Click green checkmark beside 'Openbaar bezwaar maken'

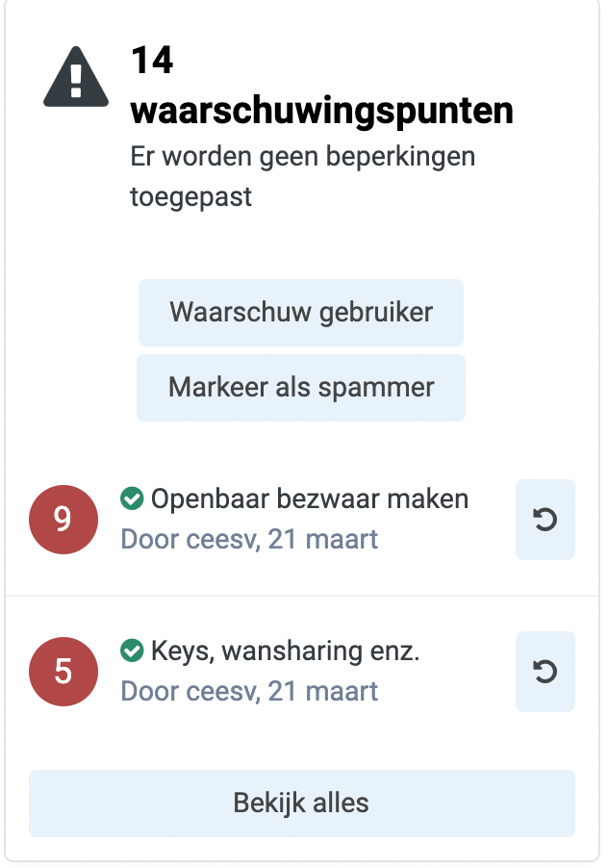(132, 498)
